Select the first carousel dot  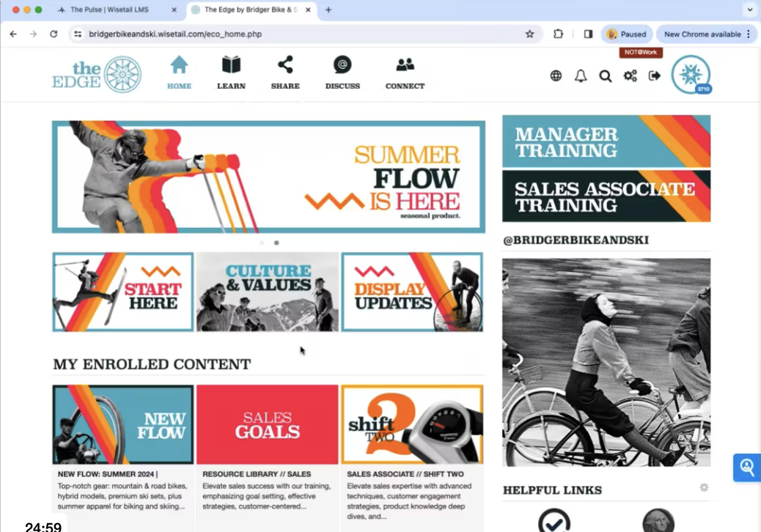262,243
